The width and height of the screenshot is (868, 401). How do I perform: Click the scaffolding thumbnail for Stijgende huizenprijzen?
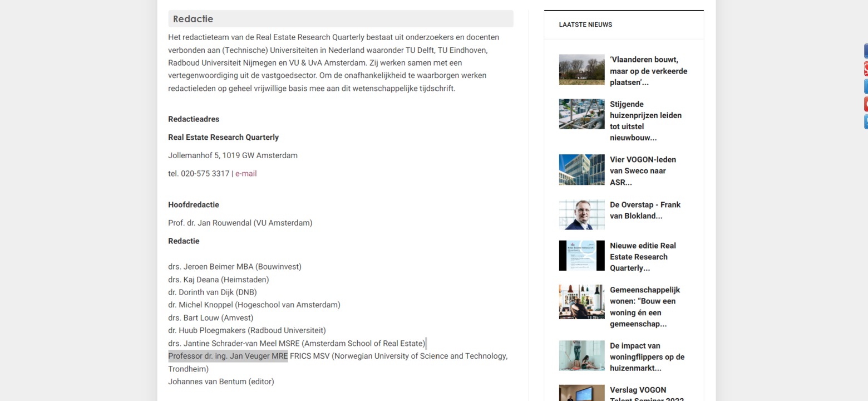[581, 114]
